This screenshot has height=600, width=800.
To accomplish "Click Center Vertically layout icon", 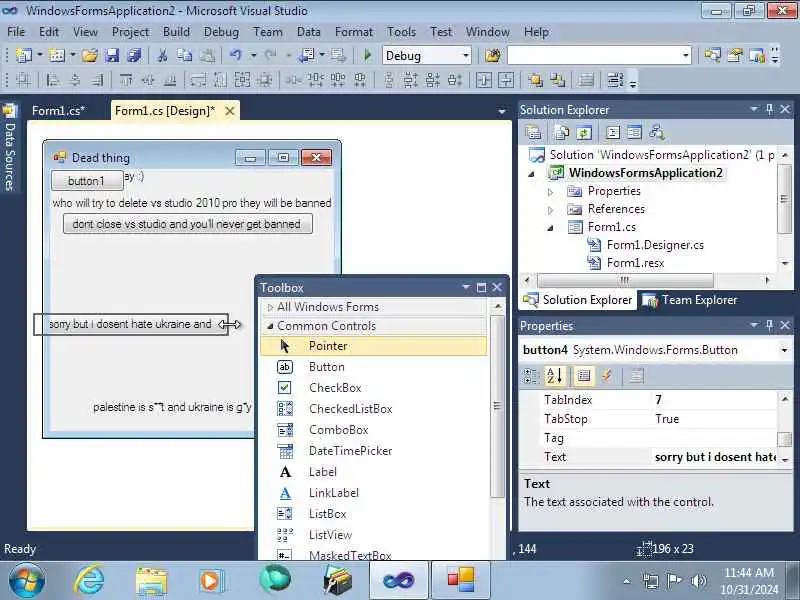I will [x=506, y=80].
